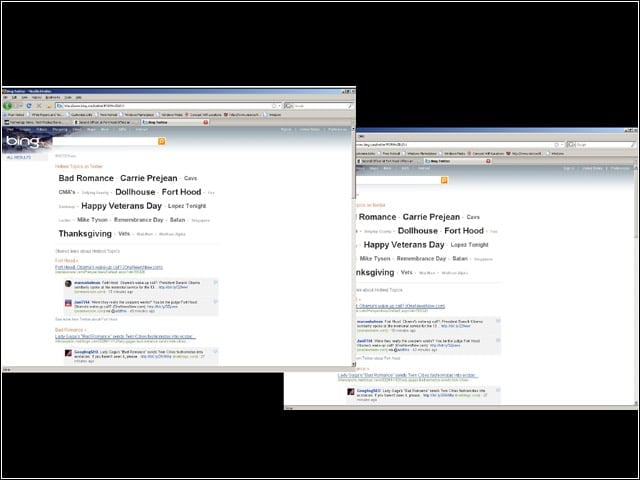
Task: Open Happy Veterans Day topic in left window
Action: point(121,206)
